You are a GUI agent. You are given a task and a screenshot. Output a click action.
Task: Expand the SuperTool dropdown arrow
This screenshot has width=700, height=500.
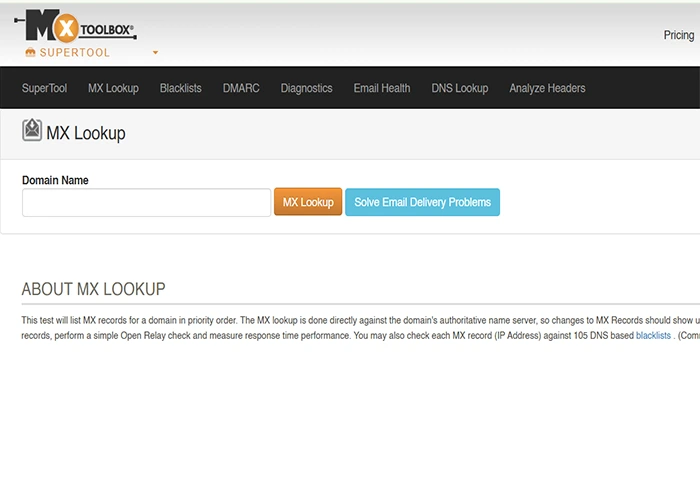point(155,53)
